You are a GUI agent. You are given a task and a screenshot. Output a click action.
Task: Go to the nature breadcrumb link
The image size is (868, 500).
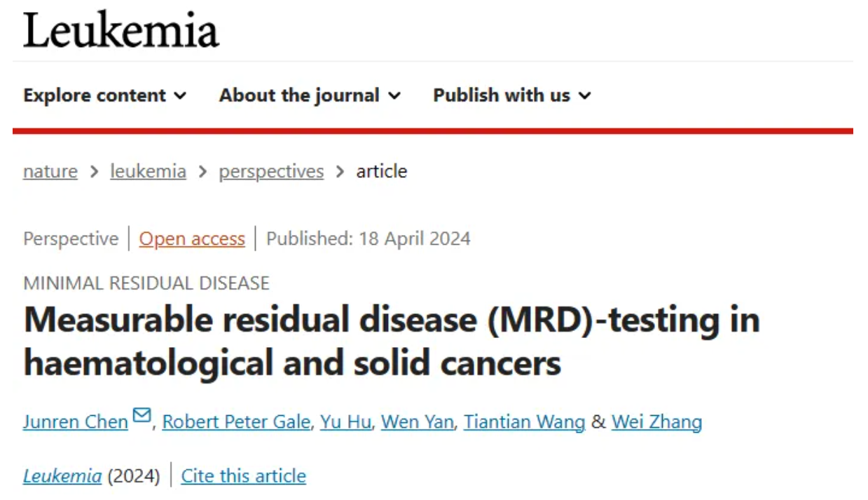[50, 171]
